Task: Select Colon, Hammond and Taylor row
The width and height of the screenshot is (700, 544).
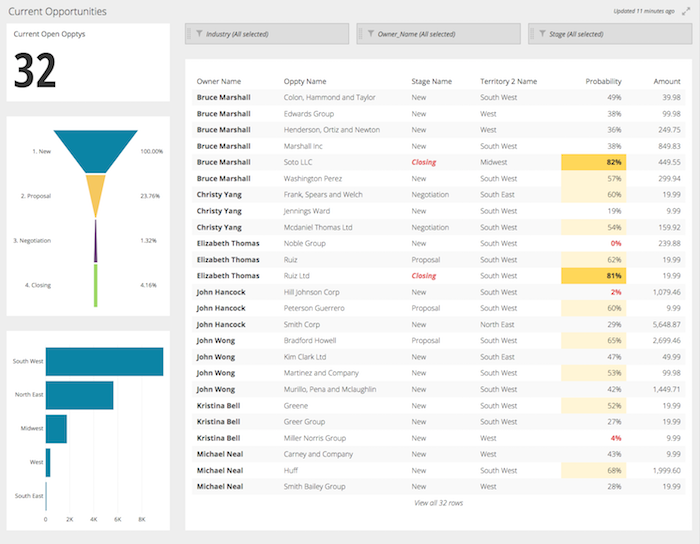Action: [438, 97]
